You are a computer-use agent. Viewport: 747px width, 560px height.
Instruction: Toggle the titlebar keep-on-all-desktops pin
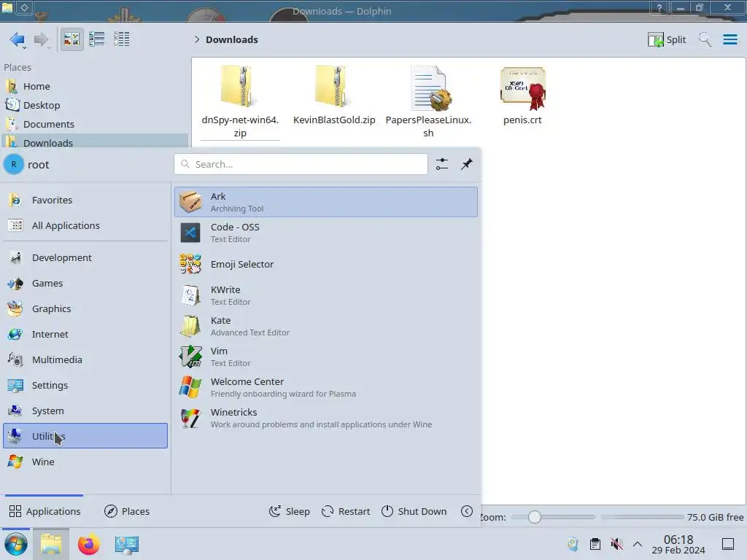[25, 7]
